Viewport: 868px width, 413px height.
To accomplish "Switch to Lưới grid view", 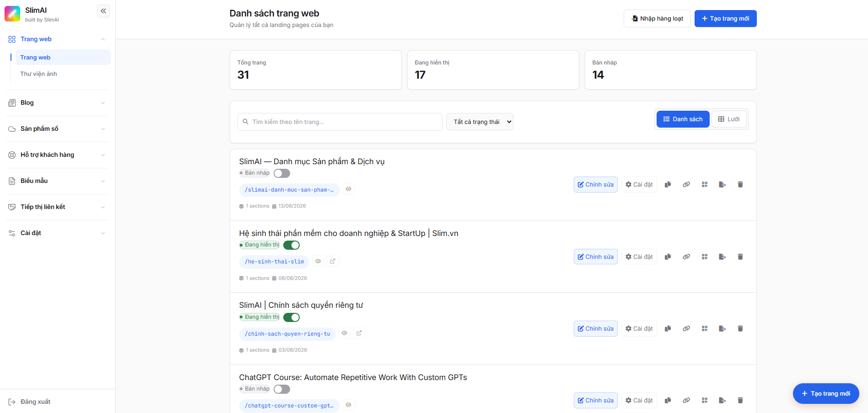I will click(729, 119).
